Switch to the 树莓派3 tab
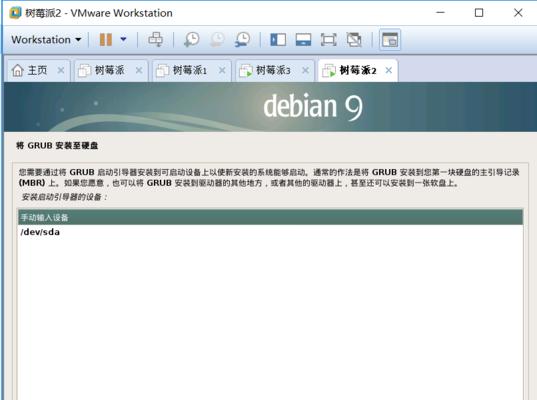Image resolution: width=537 pixels, height=400 pixels. coord(274,70)
